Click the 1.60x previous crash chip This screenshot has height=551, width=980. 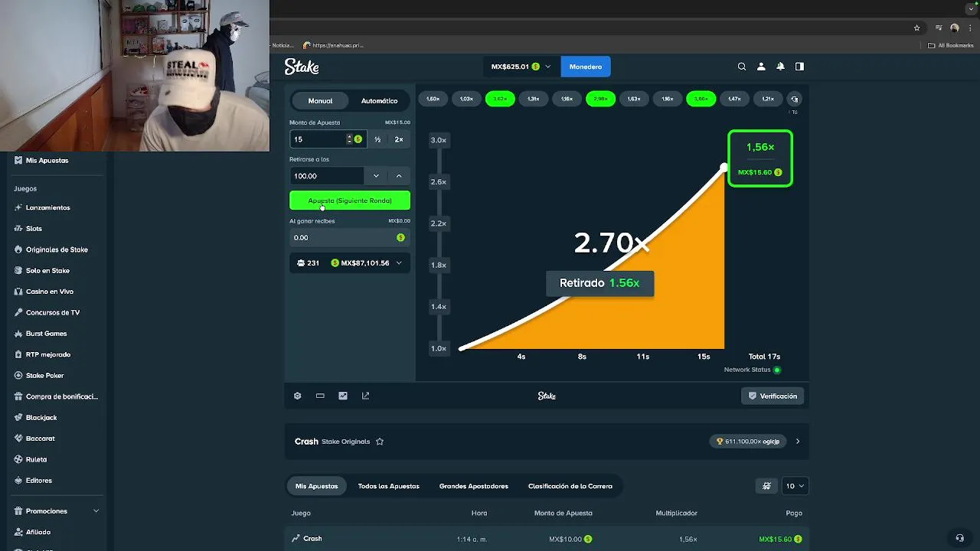point(433,99)
